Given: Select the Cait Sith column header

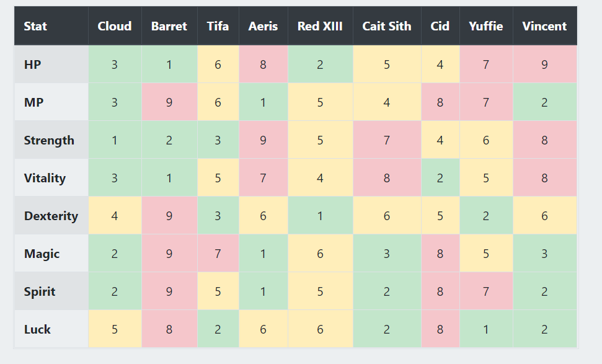Looking at the screenshot, I should click(x=387, y=26).
